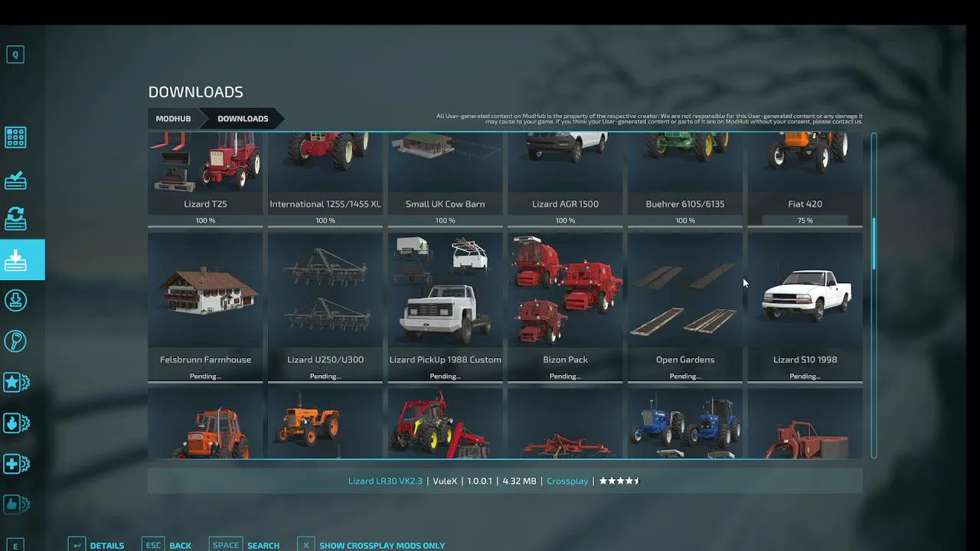Click the 4.32 MB file size

(x=519, y=481)
